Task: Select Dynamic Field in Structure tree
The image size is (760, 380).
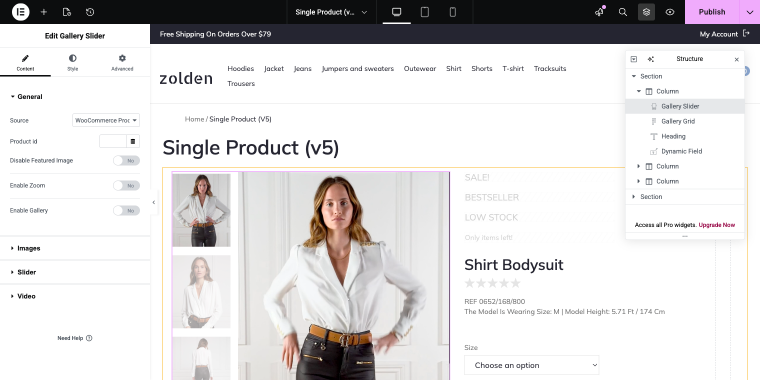Action: coord(685,151)
